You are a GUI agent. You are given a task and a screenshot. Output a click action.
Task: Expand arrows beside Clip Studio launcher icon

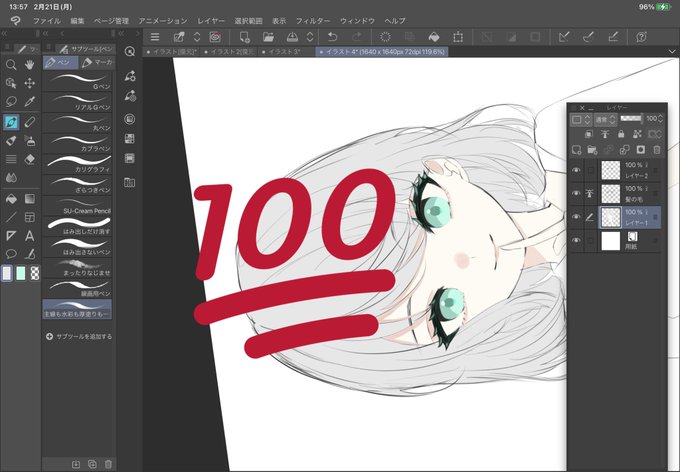(197, 37)
